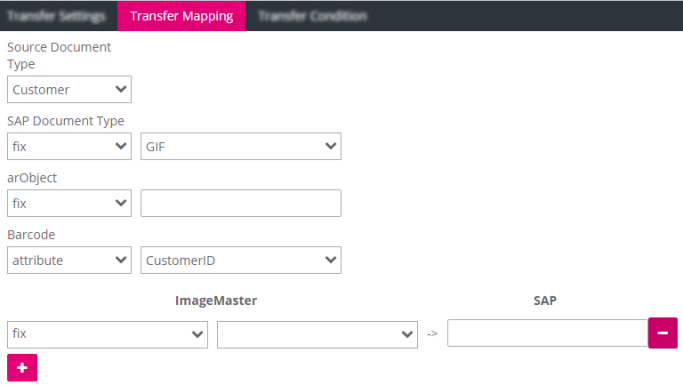This screenshot has width=683, height=385.
Task: Open the Transfer Condition tab
Action: point(312,16)
